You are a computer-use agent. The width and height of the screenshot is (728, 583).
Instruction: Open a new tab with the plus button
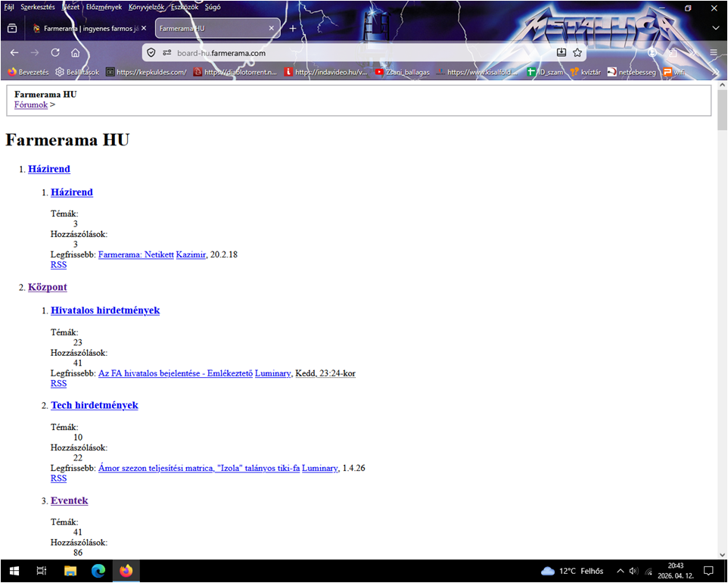pyautogui.click(x=293, y=29)
